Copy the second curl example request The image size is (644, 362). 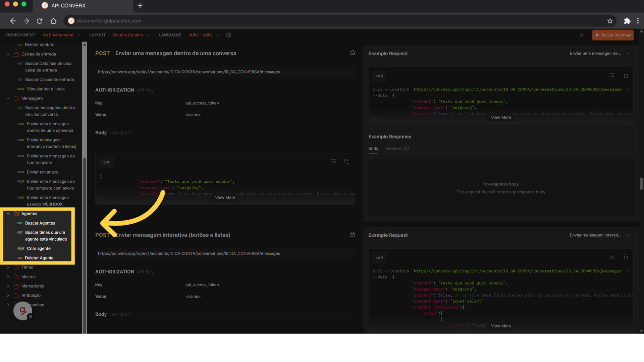(625, 257)
